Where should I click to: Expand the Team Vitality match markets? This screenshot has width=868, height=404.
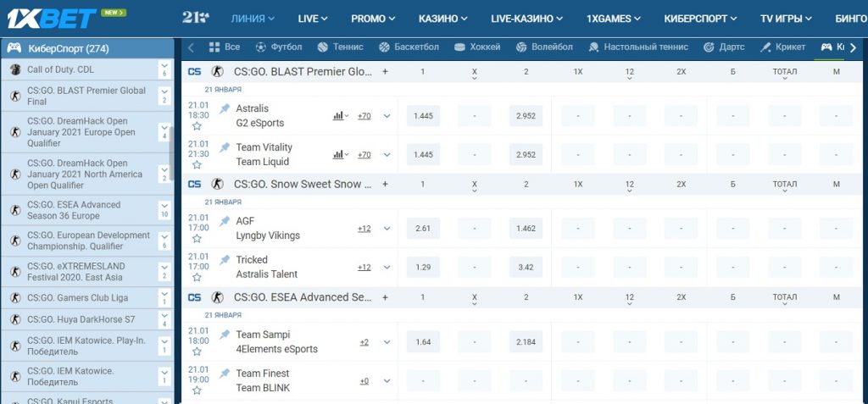[x=387, y=155]
